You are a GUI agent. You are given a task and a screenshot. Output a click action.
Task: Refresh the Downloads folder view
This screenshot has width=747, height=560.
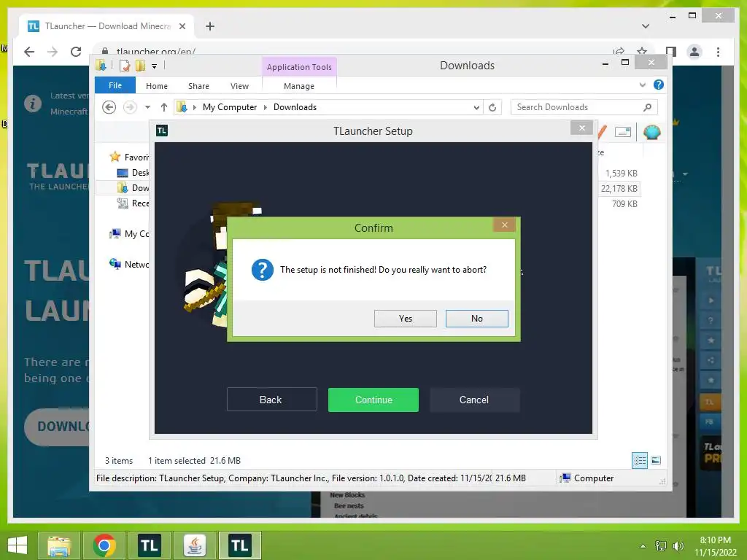[x=492, y=108]
